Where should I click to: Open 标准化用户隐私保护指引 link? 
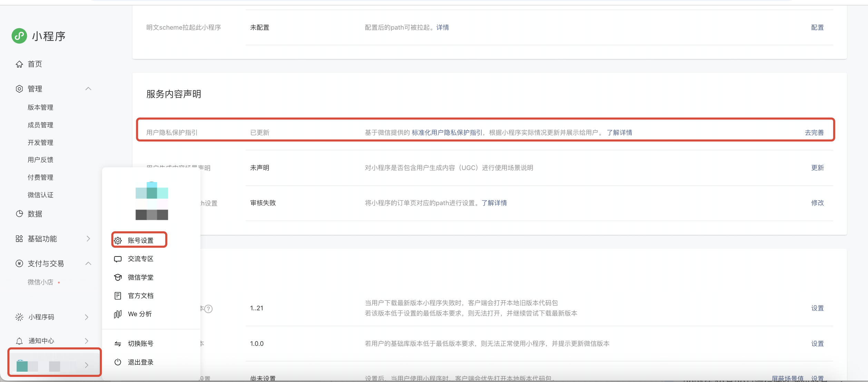tap(447, 133)
